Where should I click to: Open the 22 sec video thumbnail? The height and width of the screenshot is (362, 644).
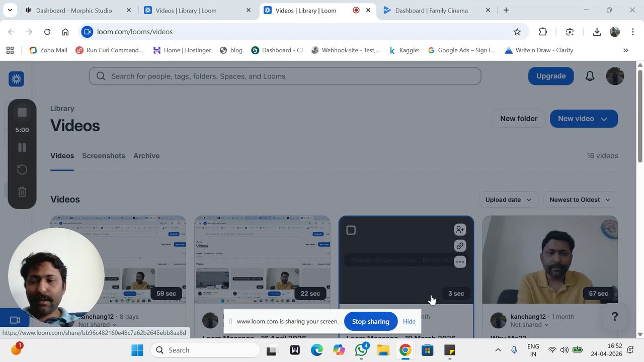tap(263, 260)
